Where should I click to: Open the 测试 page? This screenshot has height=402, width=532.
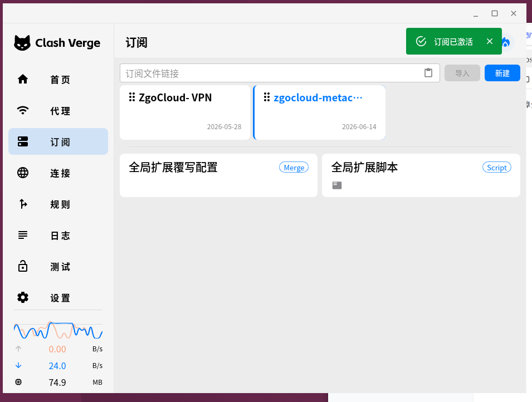tap(58, 266)
